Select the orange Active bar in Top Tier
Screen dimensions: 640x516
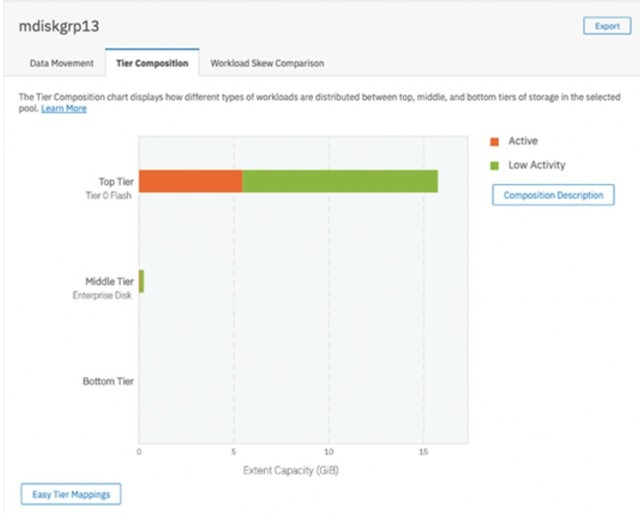click(190, 181)
